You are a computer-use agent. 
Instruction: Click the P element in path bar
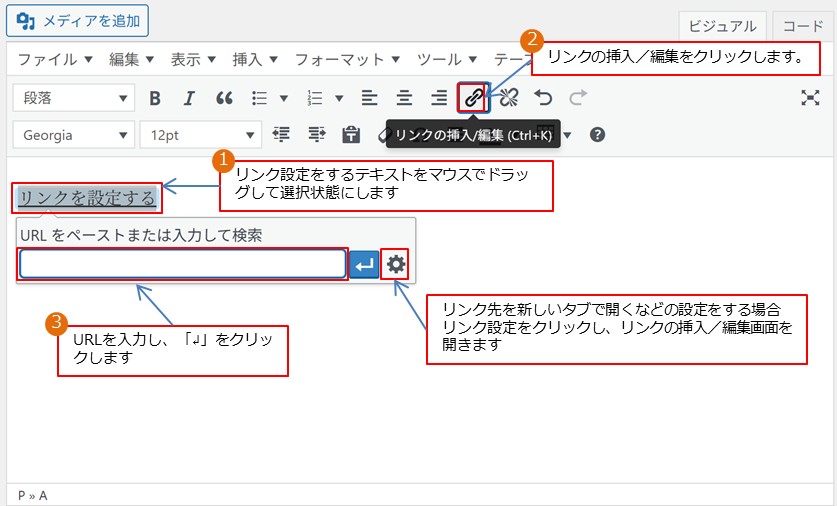(21, 496)
